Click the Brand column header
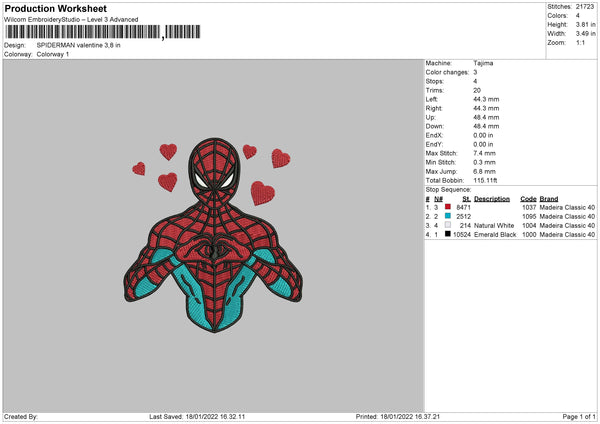Screen dimensions: 600x424 click(548, 198)
